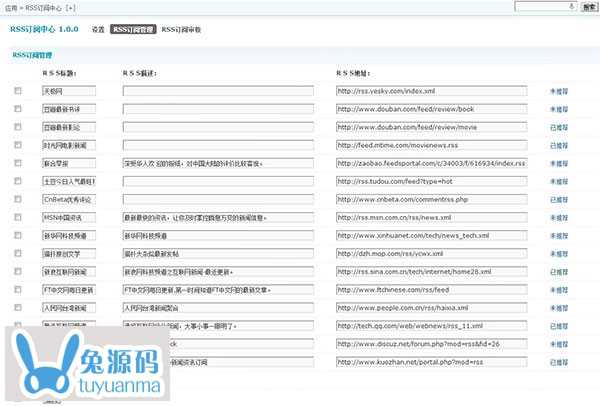
Task: Click the empty description field in the rss.tudou.com row
Action: tap(218, 181)
